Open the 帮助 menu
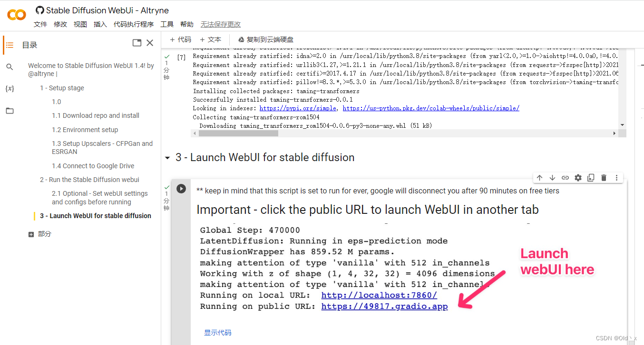The height and width of the screenshot is (345, 644). [187, 24]
